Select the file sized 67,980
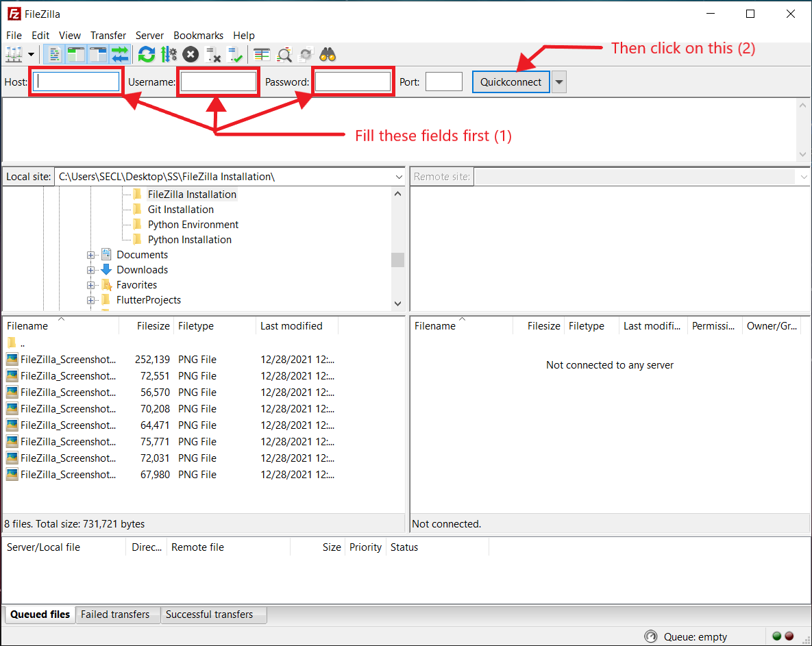Image resolution: width=812 pixels, height=646 pixels. [170, 475]
